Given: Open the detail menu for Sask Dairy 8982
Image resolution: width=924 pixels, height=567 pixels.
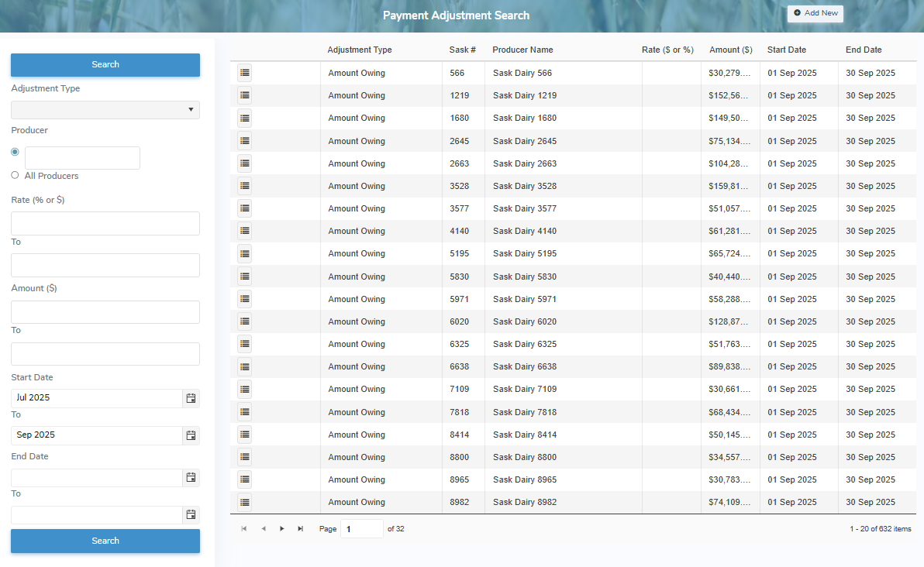Looking at the screenshot, I should pos(245,502).
